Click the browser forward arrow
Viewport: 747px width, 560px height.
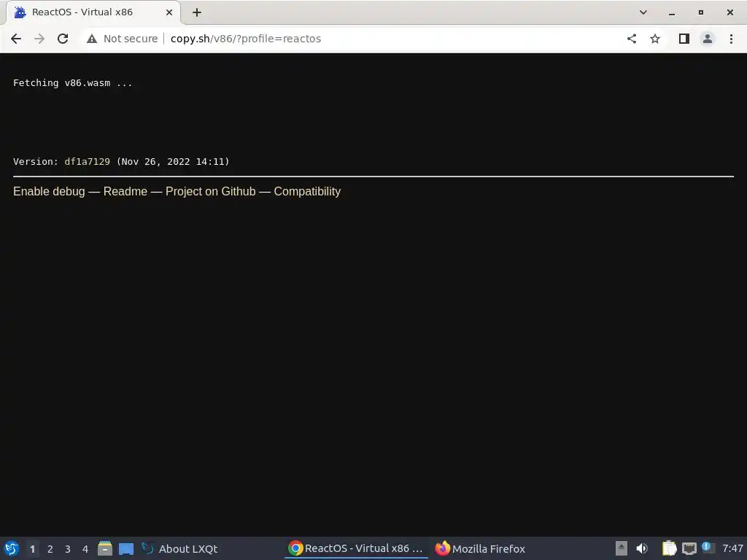pyautogui.click(x=39, y=39)
